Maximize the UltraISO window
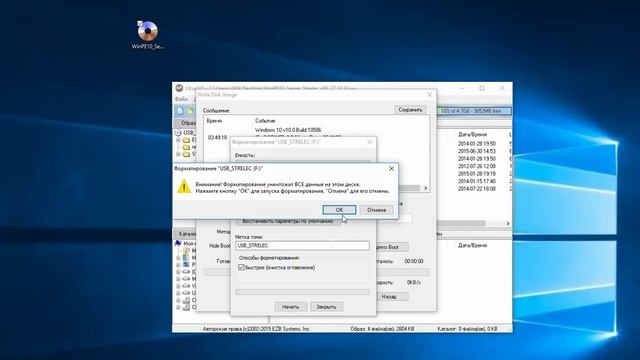 click(482, 88)
